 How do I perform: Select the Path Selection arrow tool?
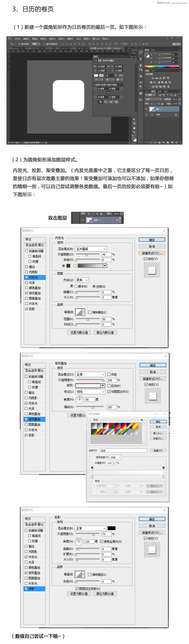click(134, 119)
